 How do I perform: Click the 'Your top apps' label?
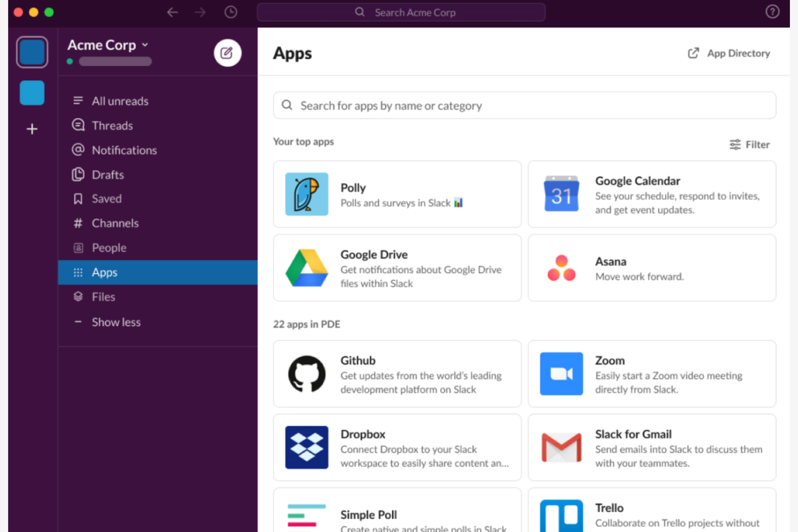click(304, 141)
